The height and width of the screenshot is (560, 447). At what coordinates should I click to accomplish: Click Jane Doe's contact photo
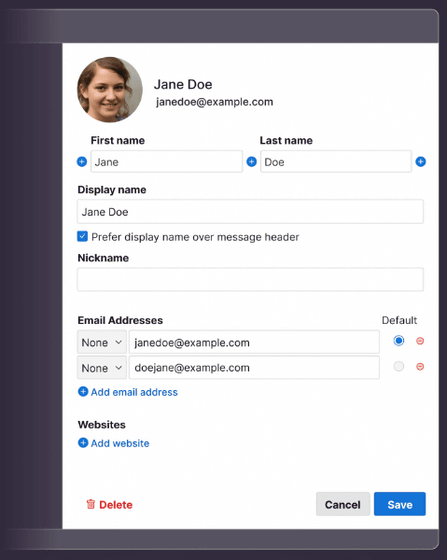click(x=110, y=90)
